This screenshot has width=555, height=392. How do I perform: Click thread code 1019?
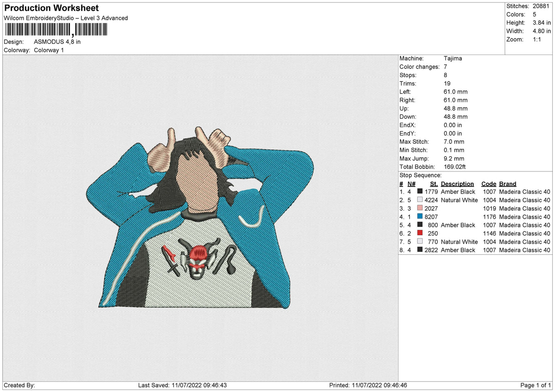click(490, 208)
